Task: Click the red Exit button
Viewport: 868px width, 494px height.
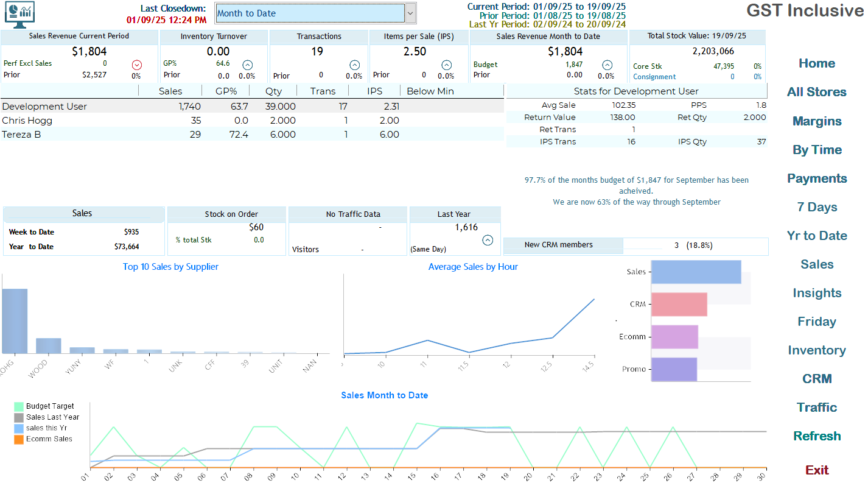Action: (x=817, y=470)
